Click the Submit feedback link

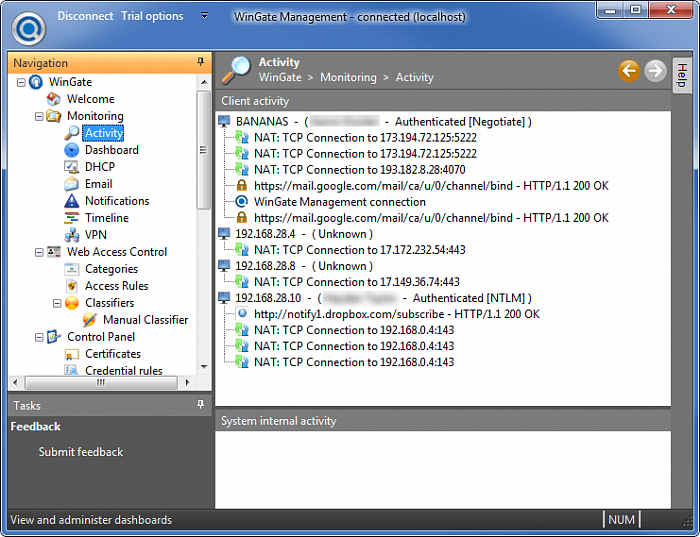[81, 452]
